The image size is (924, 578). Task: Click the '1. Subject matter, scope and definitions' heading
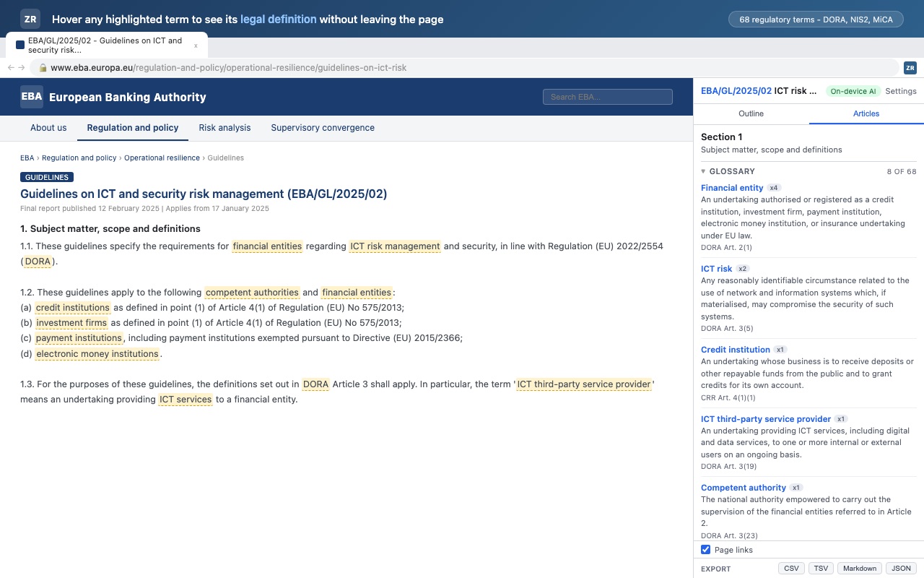(x=110, y=229)
